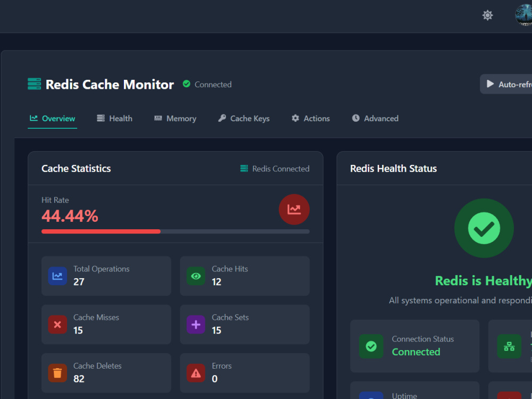This screenshot has width=532, height=399.
Task: Click the Redis Cache Monitor title
Action: (110, 85)
